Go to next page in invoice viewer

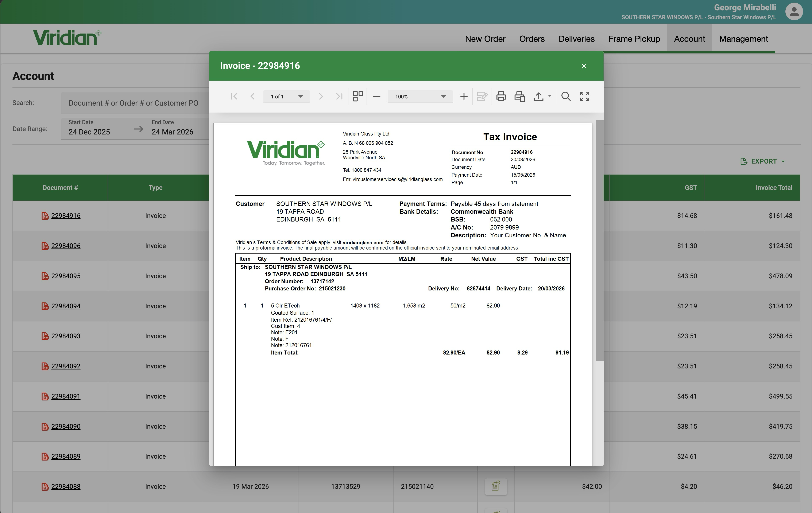[321, 96]
